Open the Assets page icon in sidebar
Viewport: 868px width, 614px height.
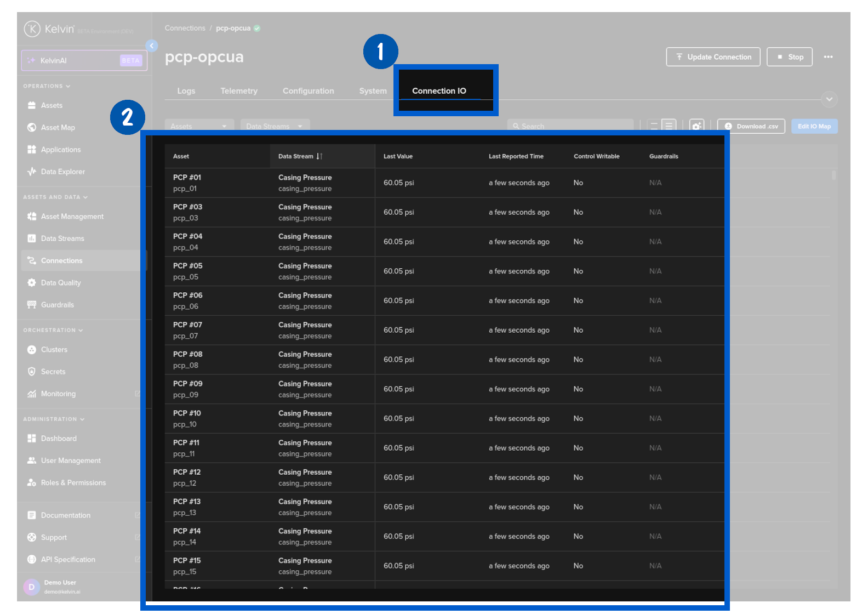pyautogui.click(x=32, y=105)
